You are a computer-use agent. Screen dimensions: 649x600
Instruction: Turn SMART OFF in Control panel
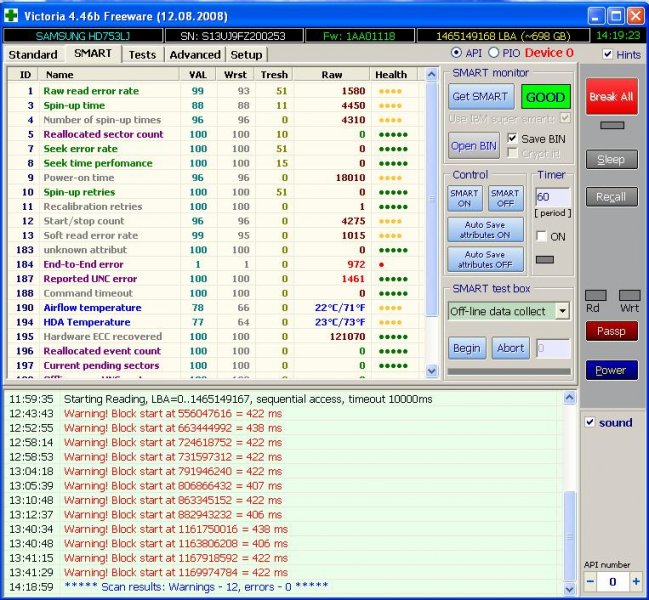point(505,198)
